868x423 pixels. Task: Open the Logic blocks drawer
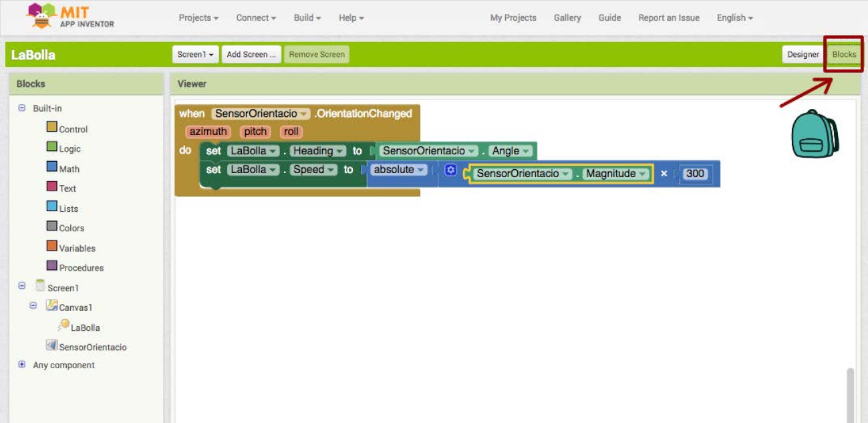63,148
